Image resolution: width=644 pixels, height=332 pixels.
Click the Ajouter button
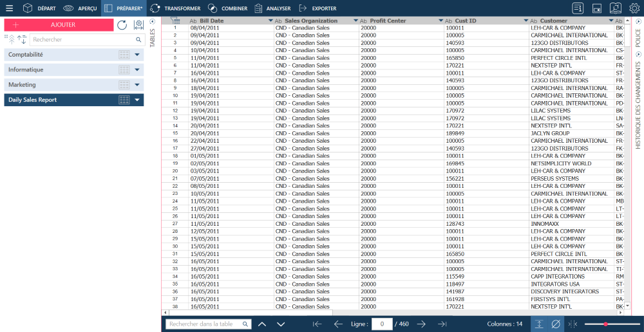pos(59,25)
